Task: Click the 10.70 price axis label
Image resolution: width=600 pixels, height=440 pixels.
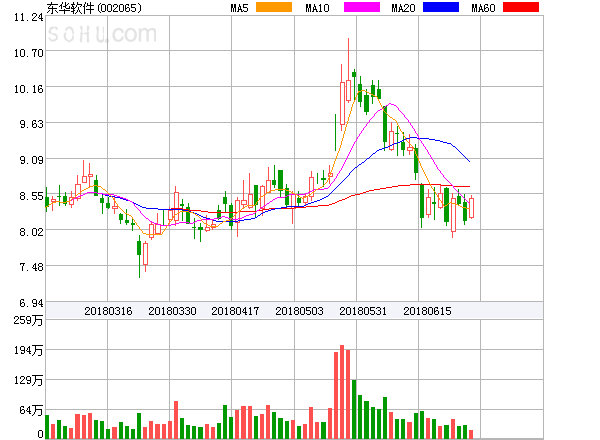Action: 29,53
